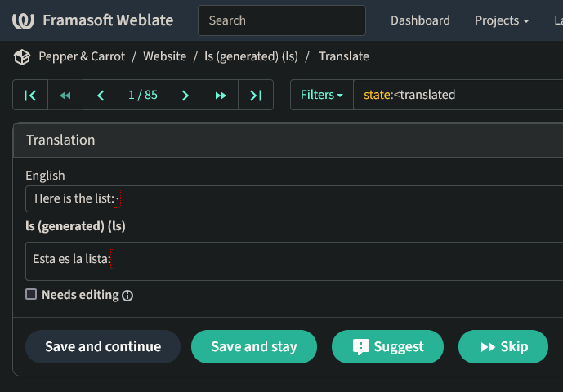
Task: Click the Website breadcrumb link
Action: 164,56
